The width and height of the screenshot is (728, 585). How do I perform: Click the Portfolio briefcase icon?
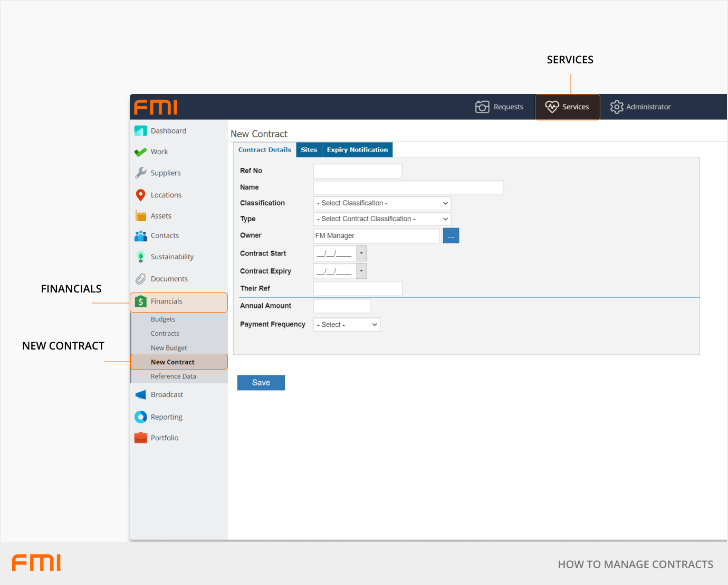tap(140, 438)
